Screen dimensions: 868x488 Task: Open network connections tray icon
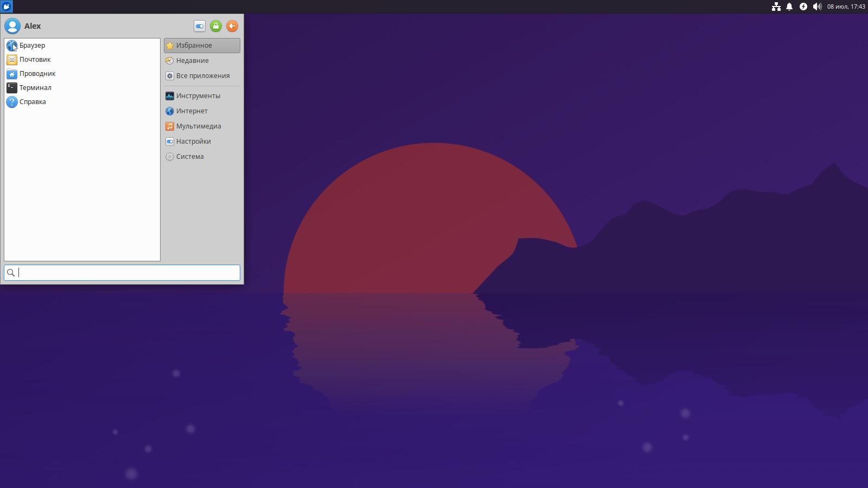776,7
